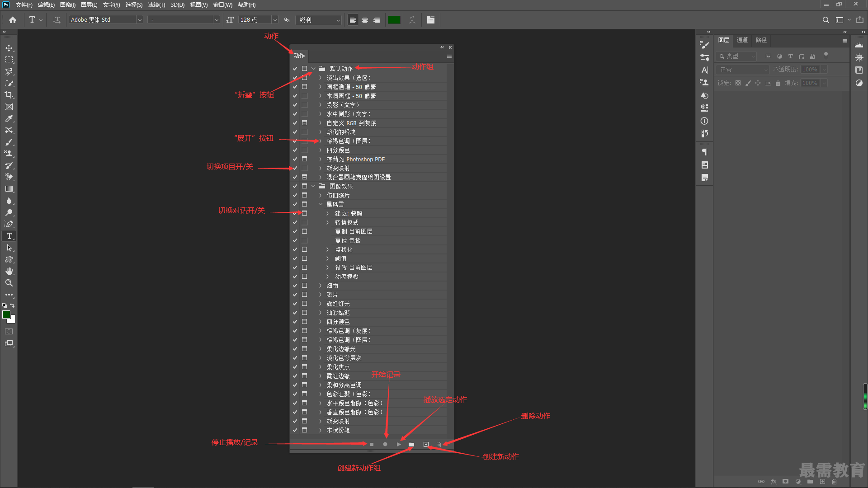Select the 图层 tab
The height and width of the screenshot is (488, 868).
(x=723, y=40)
